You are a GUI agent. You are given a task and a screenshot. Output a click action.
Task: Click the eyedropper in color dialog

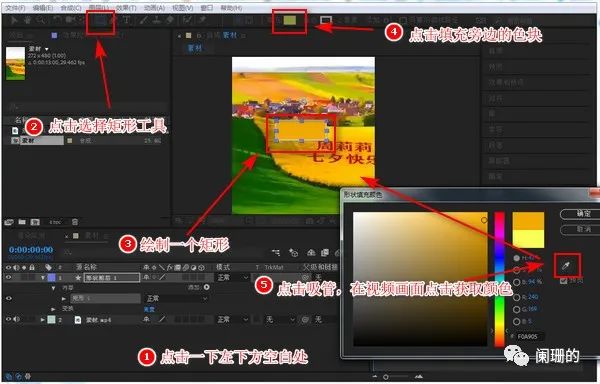tap(566, 265)
